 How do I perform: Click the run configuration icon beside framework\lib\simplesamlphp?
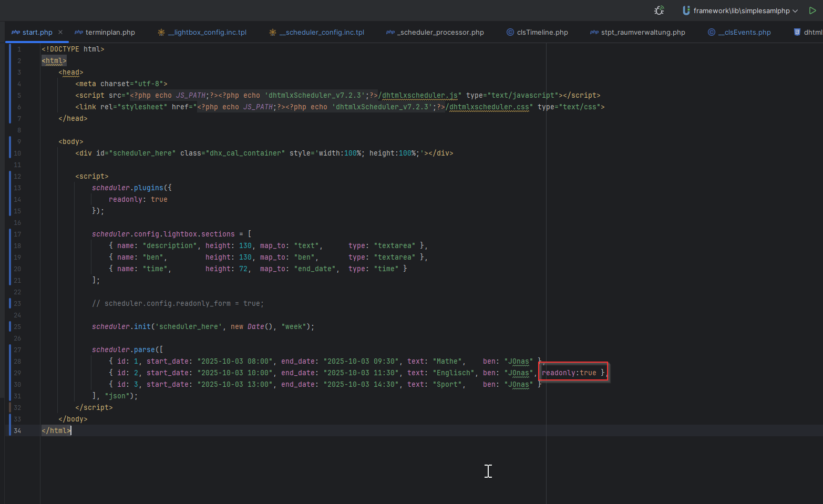(686, 11)
